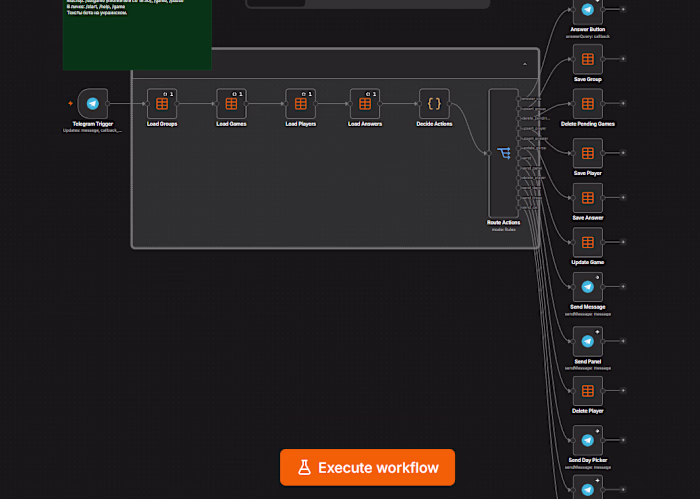Open the Send Message Telegram node
This screenshot has width=700, height=499.
588,287
